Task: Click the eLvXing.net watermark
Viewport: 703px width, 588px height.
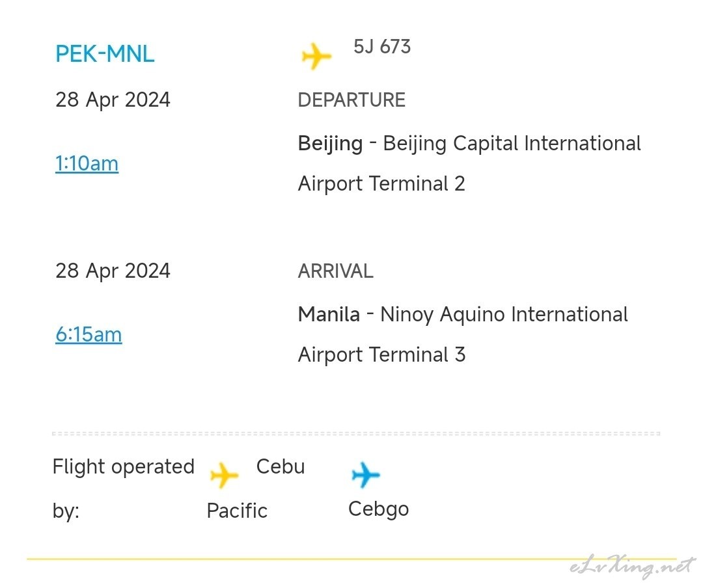Action: point(632,567)
